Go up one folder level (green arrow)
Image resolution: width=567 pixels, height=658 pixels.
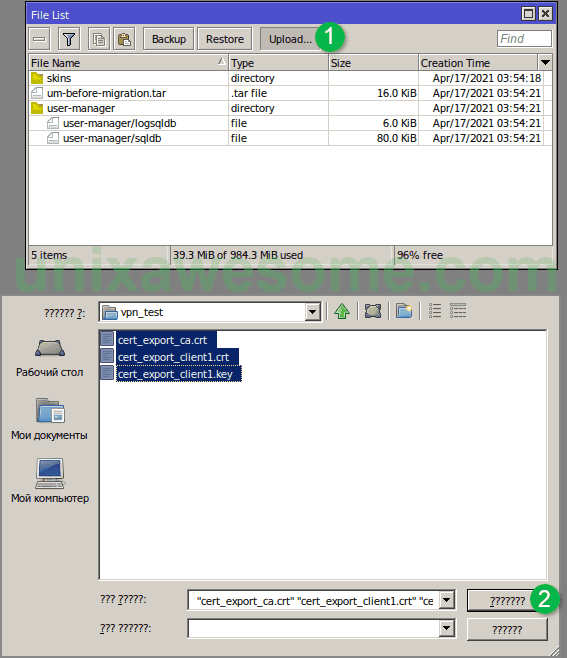click(x=342, y=311)
